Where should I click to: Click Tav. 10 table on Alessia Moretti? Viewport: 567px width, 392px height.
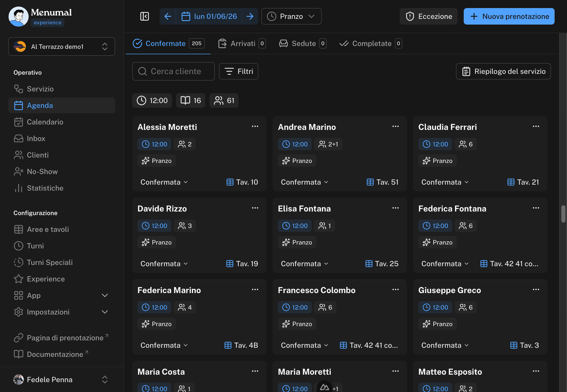tap(242, 182)
